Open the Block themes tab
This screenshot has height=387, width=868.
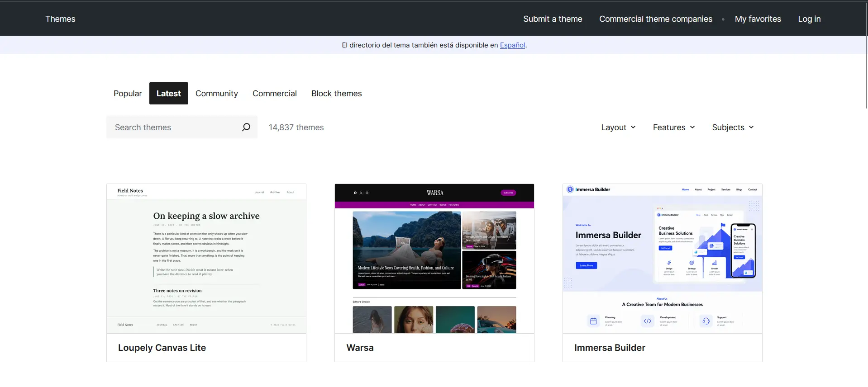tap(337, 94)
